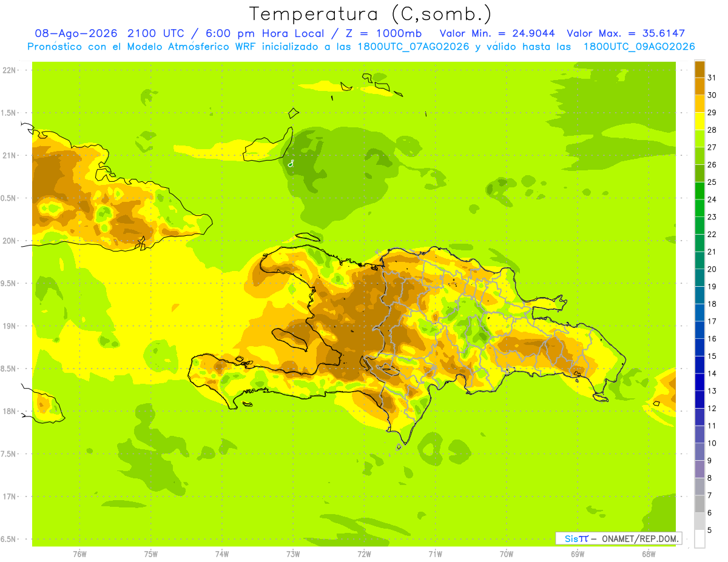The height and width of the screenshot is (562, 728).
Task: Click the "71W" longitude label
Action: [x=435, y=554]
